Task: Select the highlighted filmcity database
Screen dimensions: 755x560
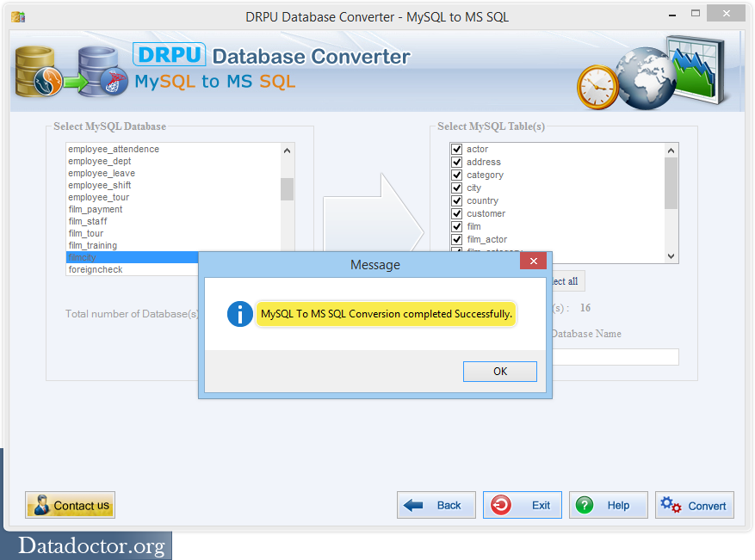Action: [x=132, y=257]
